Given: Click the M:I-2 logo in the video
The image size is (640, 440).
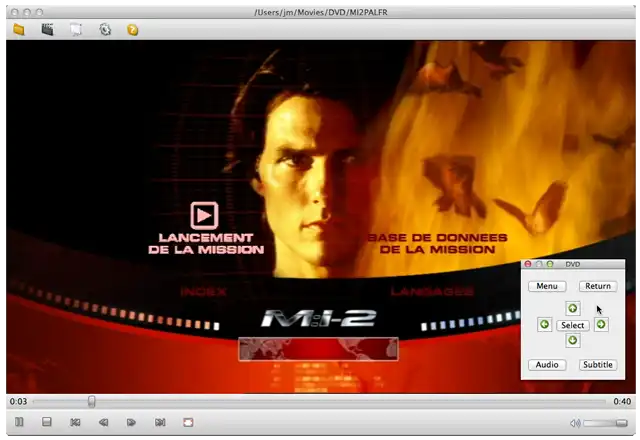Looking at the screenshot, I should coord(319,318).
